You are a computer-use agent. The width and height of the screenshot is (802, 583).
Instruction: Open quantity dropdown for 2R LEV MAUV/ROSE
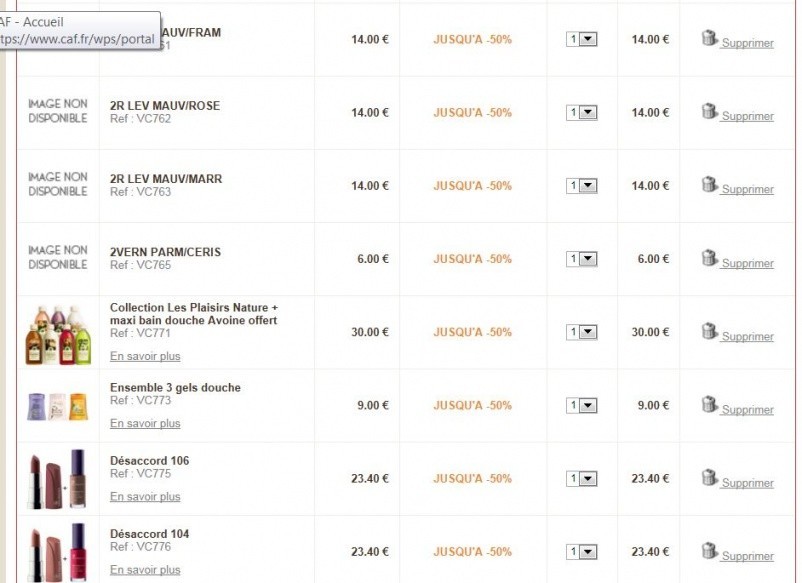click(582, 113)
